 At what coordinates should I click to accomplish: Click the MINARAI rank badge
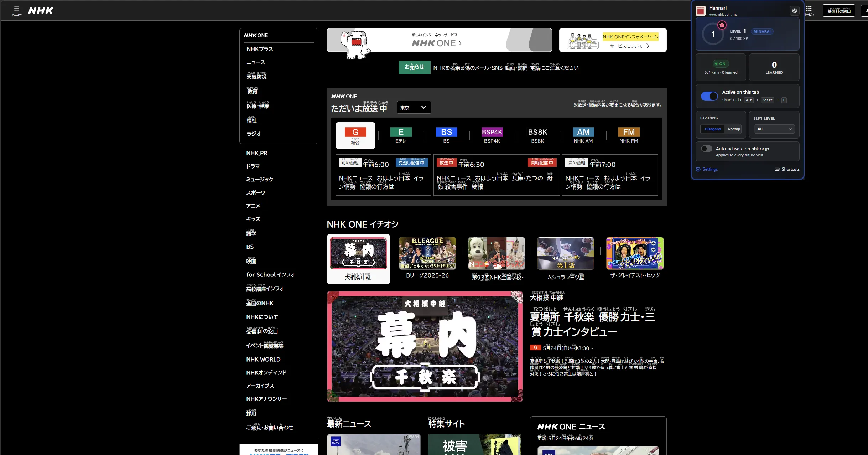tap(762, 31)
